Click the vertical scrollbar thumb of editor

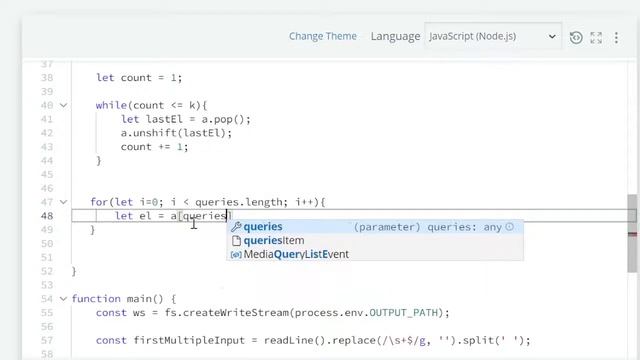pyautogui.click(x=632, y=233)
